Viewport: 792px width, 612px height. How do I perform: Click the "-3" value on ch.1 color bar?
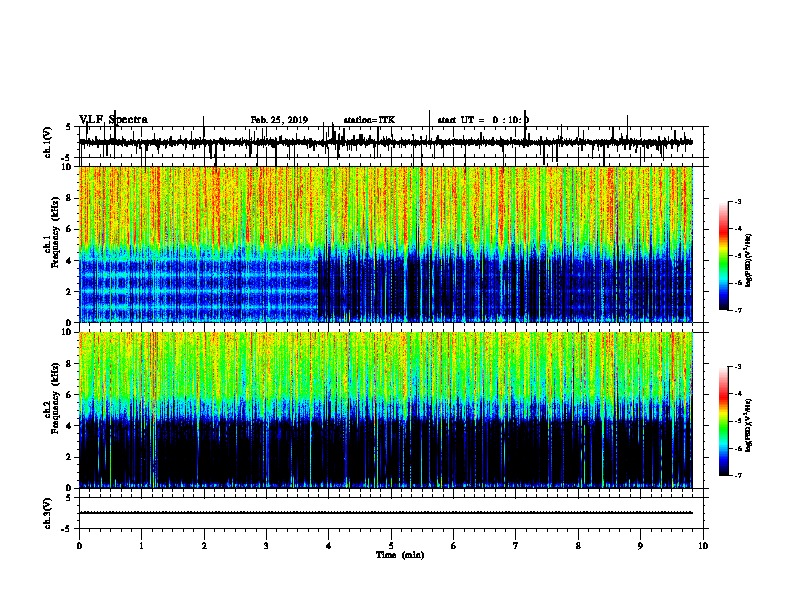(737, 202)
